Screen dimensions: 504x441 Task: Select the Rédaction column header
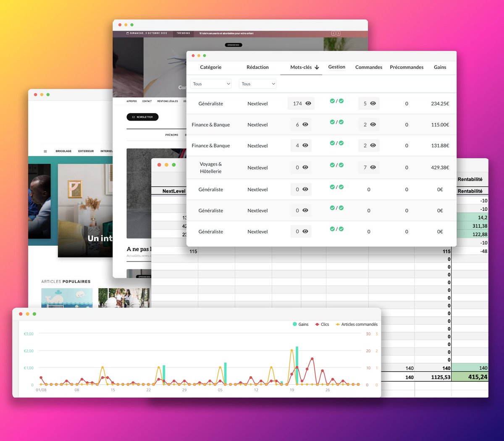[x=257, y=67]
